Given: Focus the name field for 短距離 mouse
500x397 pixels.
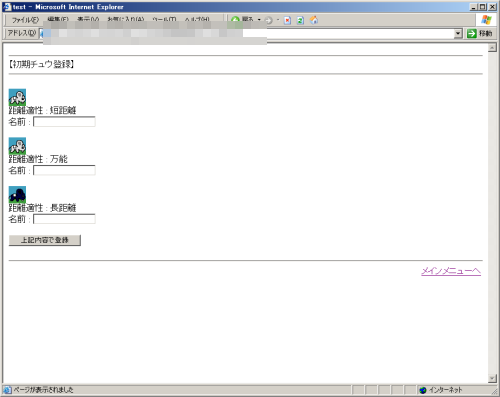Looking at the screenshot, I should [64, 122].
